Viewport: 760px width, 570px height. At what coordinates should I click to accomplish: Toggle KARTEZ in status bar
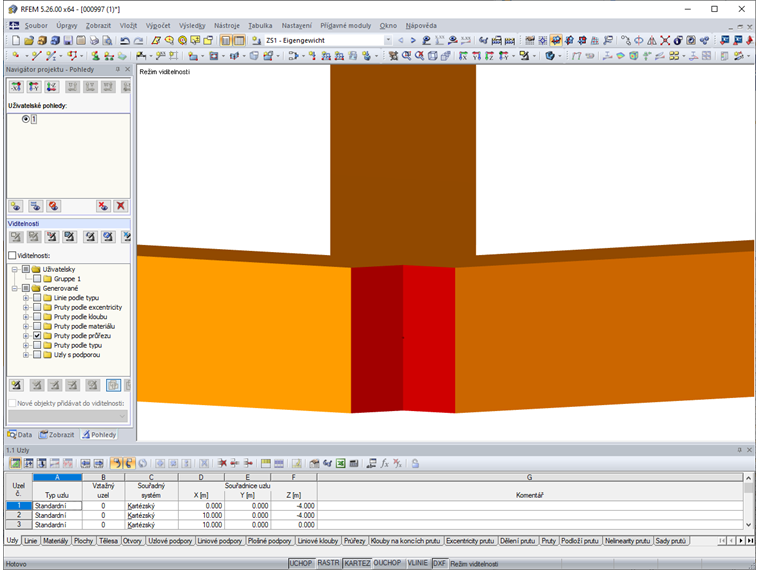357,563
